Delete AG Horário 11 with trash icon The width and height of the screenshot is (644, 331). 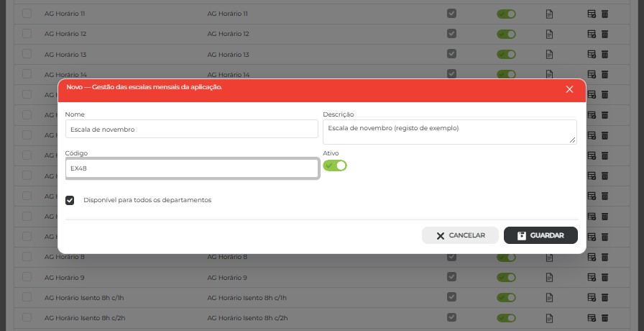click(x=604, y=14)
